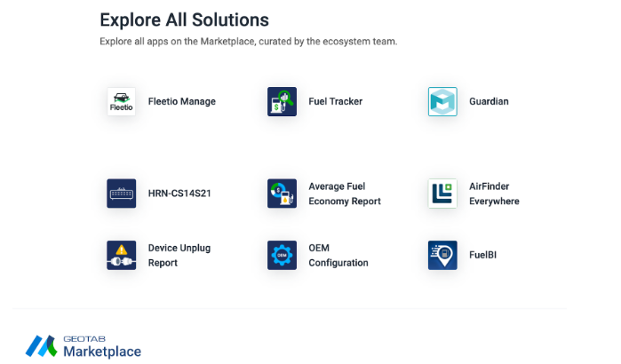Open the HRN-CS14S21 product link
The height and width of the screenshot is (364, 621).
pyautogui.click(x=179, y=194)
